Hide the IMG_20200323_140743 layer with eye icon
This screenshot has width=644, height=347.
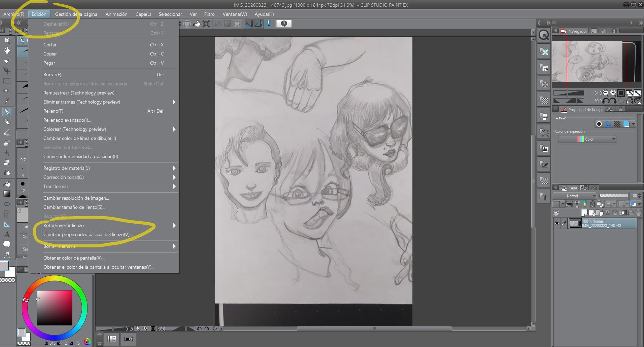(557, 223)
